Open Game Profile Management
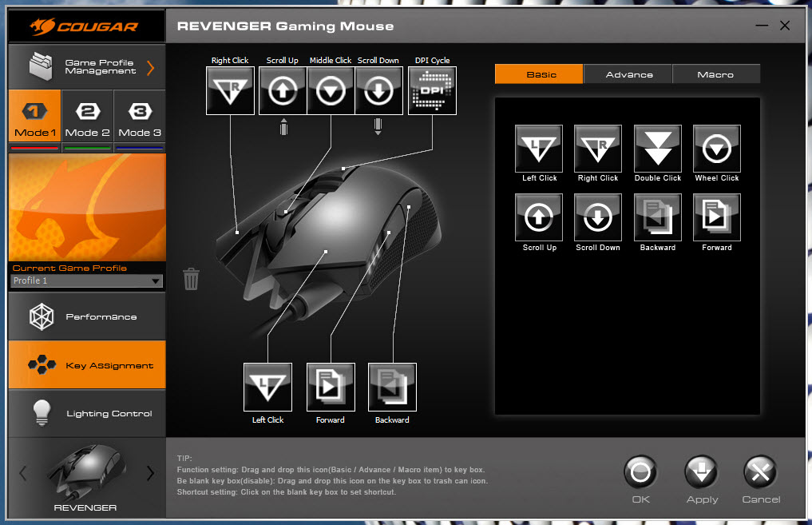 click(87, 67)
